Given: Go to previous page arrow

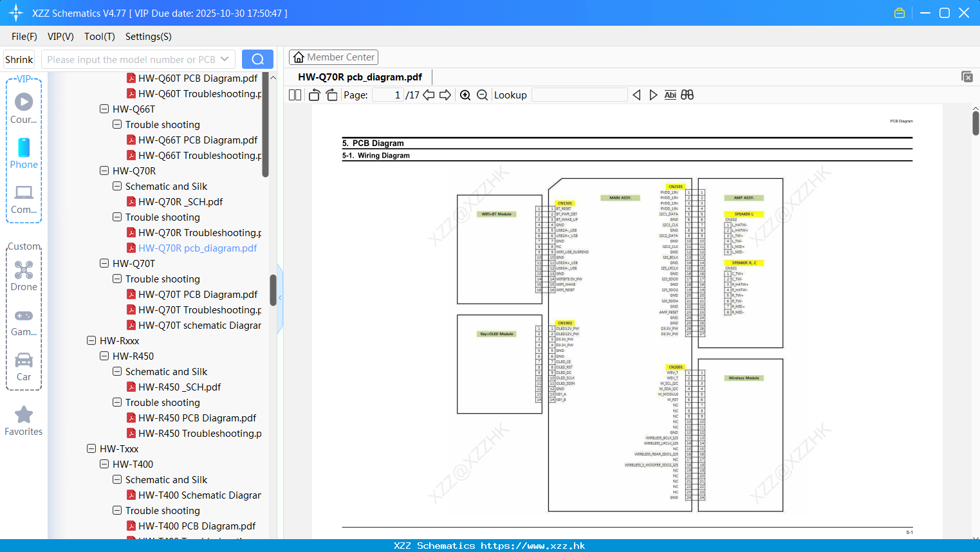Looking at the screenshot, I should pyautogui.click(x=429, y=95).
